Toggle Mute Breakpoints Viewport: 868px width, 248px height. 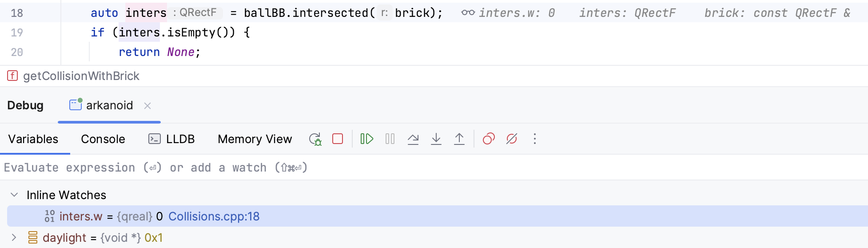coord(512,139)
